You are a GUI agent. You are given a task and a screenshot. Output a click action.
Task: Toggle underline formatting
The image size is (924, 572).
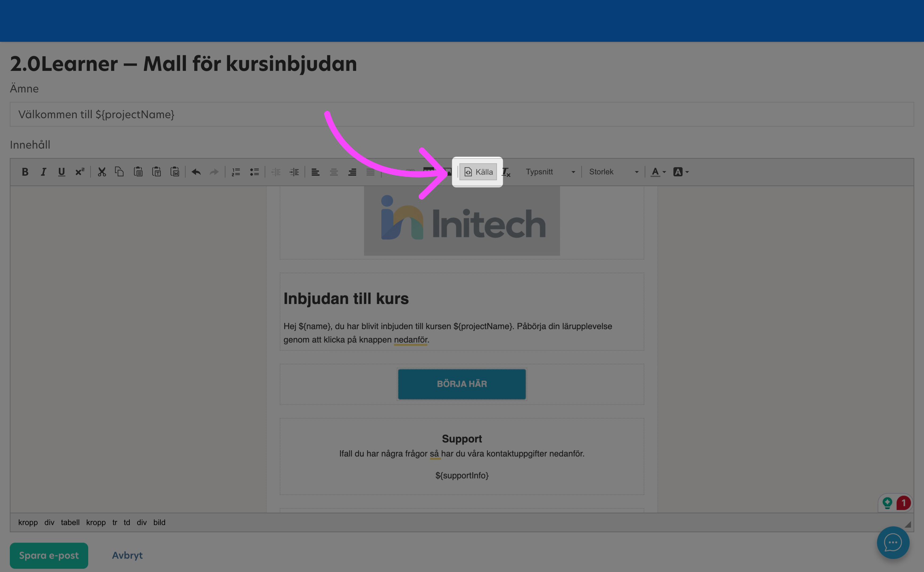(61, 172)
